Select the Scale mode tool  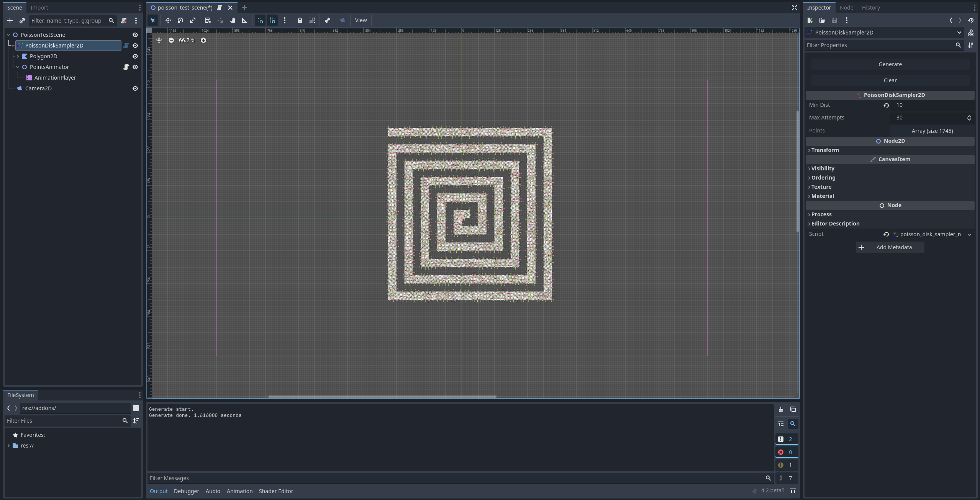(x=193, y=20)
